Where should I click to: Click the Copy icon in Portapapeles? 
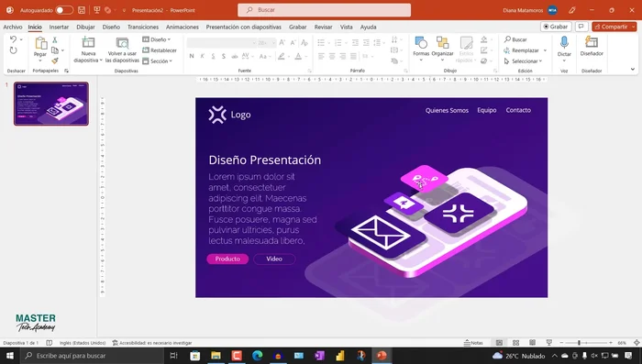click(55, 50)
